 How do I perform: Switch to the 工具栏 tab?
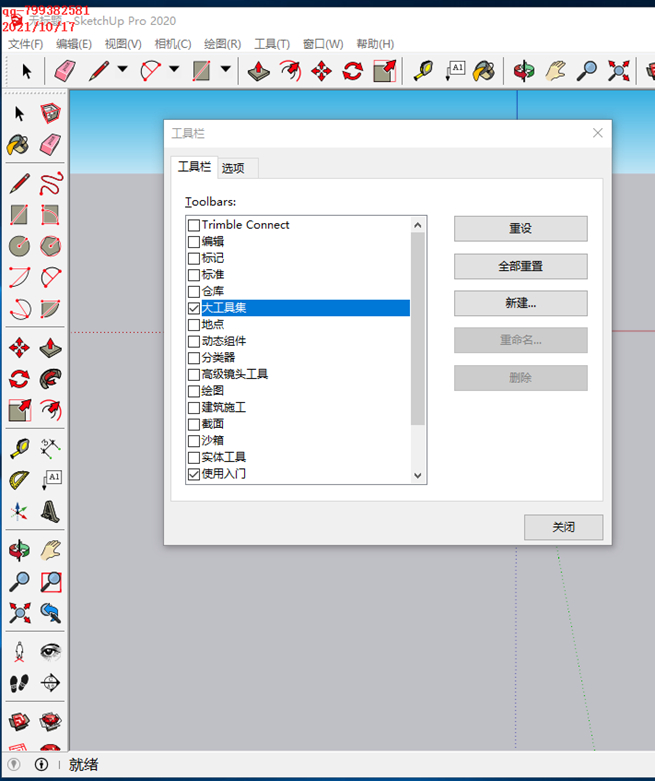(x=194, y=167)
